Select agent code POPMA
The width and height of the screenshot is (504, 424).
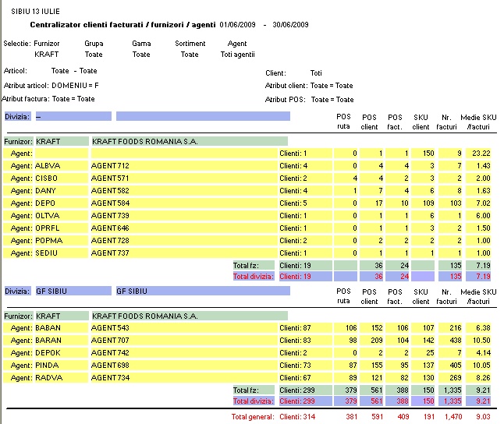(x=61, y=241)
